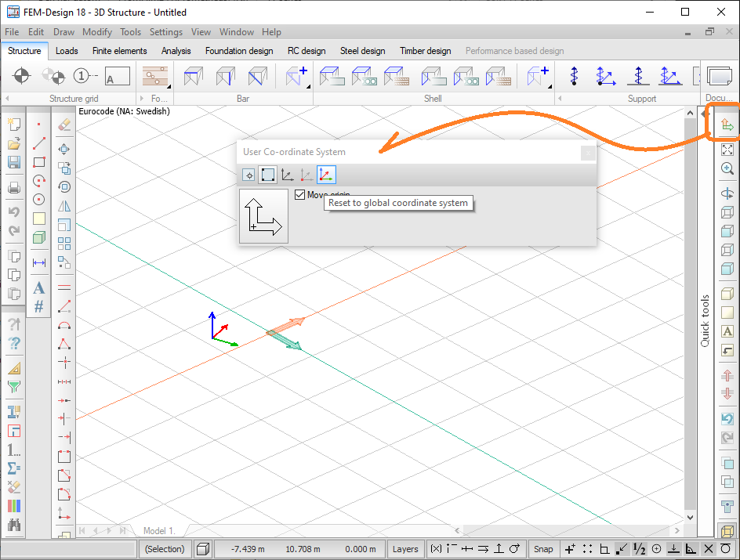Expand the Foundation tools dropdown arrow

169,86
